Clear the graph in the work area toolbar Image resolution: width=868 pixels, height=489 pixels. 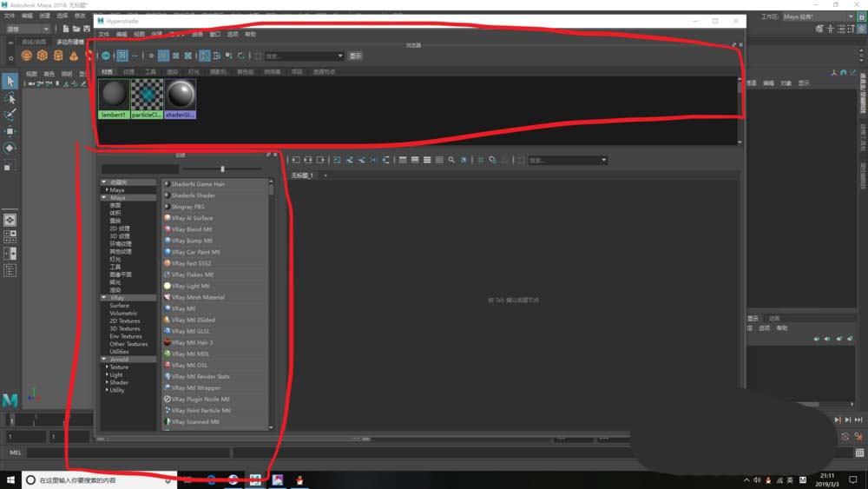337,160
